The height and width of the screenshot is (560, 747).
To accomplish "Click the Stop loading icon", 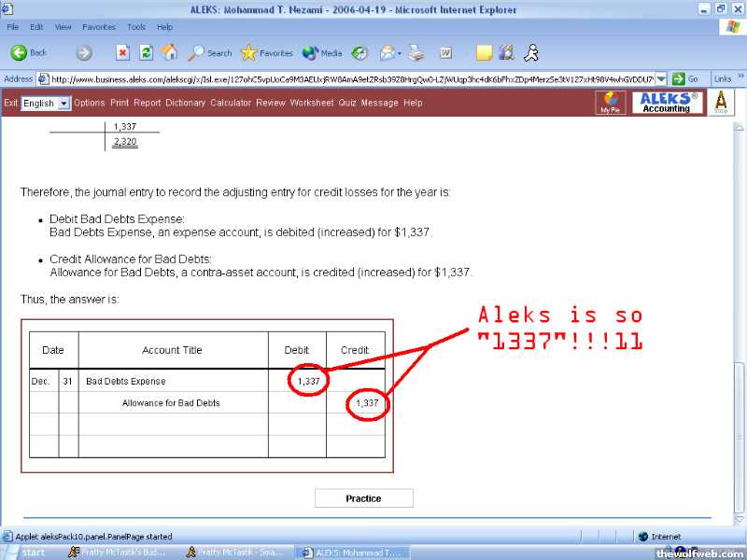I will [122, 53].
